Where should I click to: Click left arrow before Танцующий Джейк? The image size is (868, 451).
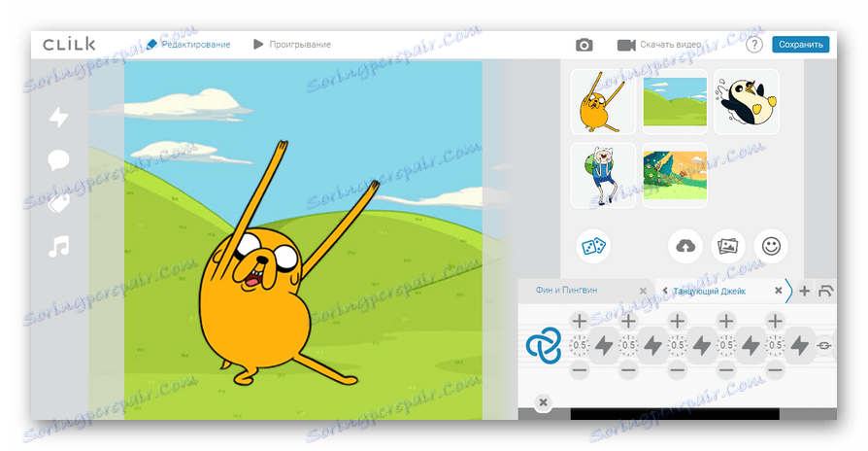click(x=665, y=291)
